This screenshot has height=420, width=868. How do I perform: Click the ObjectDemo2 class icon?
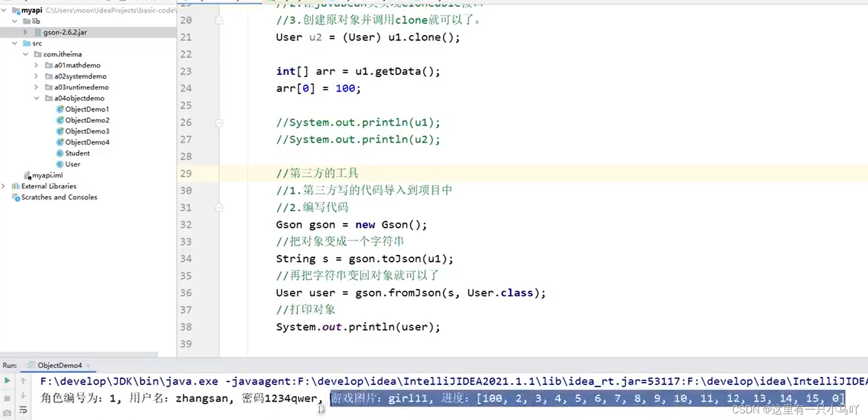60,120
